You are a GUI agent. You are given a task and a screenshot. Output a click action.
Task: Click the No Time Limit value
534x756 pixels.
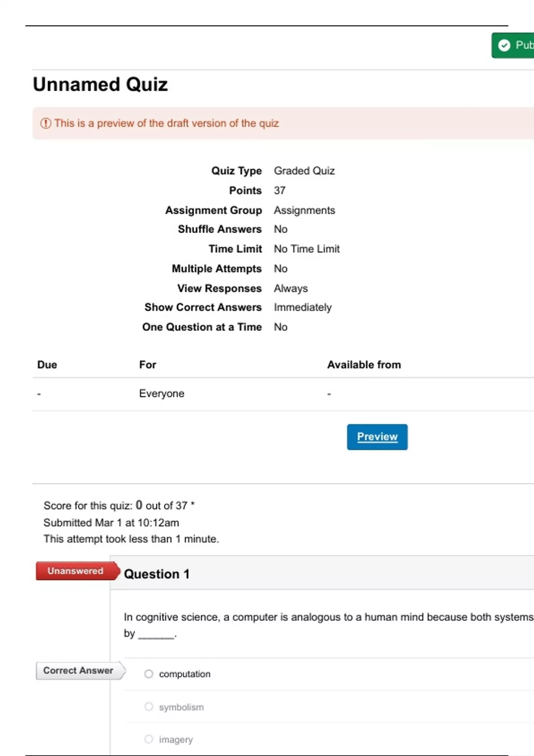pos(307,249)
